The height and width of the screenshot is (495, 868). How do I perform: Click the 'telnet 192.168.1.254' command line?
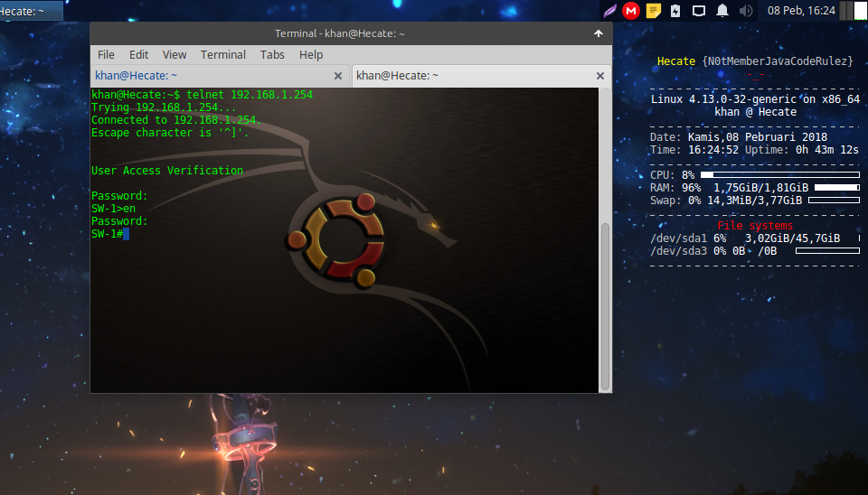[x=250, y=95]
